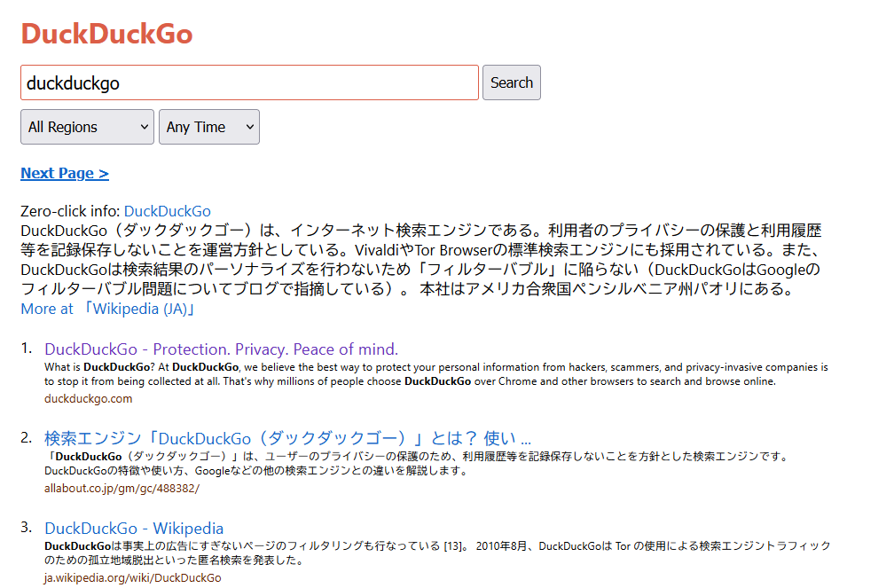The width and height of the screenshot is (894, 588).
Task: Click the Zero-click Japanese description paragraph
Action: click(421, 259)
